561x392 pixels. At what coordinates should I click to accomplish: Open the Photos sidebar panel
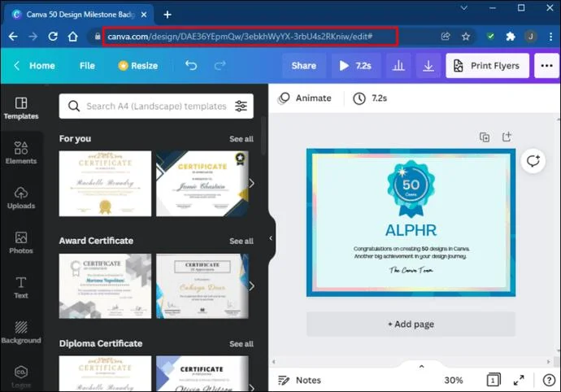point(21,242)
